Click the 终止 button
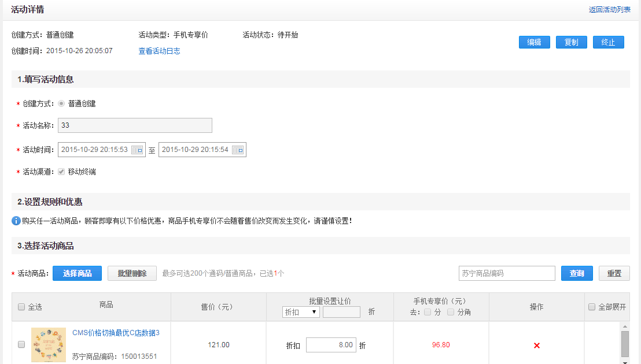This screenshot has width=641, height=364. click(608, 42)
